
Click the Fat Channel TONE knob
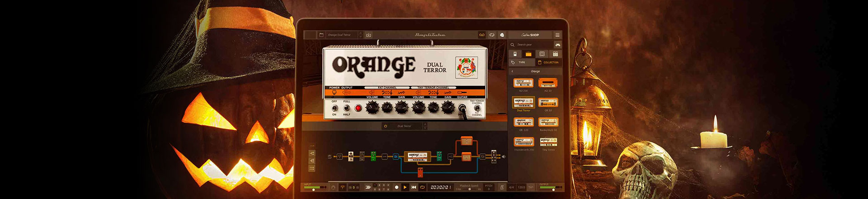pos(387,107)
